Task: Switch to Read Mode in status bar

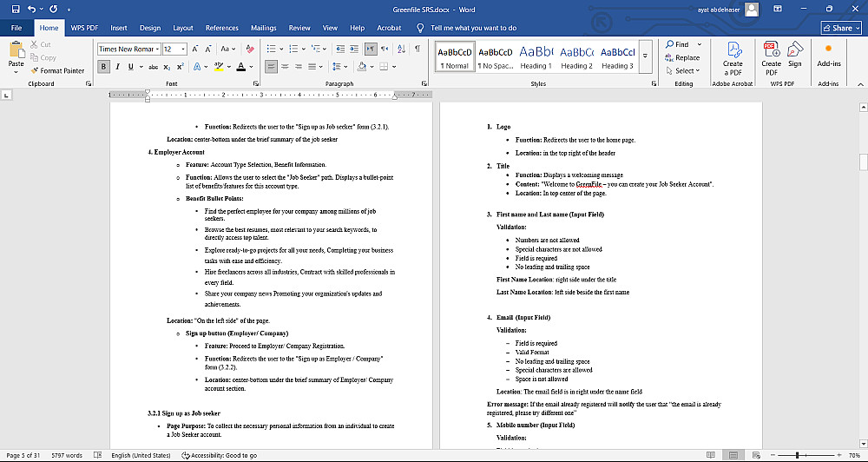Action: click(x=711, y=455)
